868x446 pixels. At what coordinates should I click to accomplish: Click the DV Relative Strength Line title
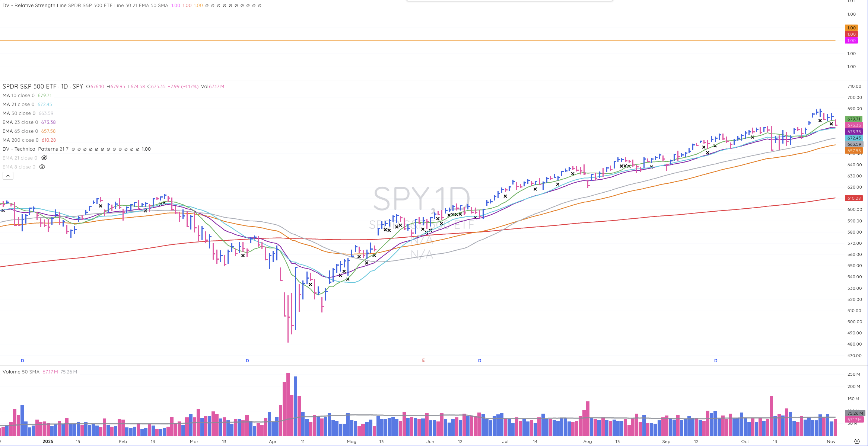click(x=34, y=5)
